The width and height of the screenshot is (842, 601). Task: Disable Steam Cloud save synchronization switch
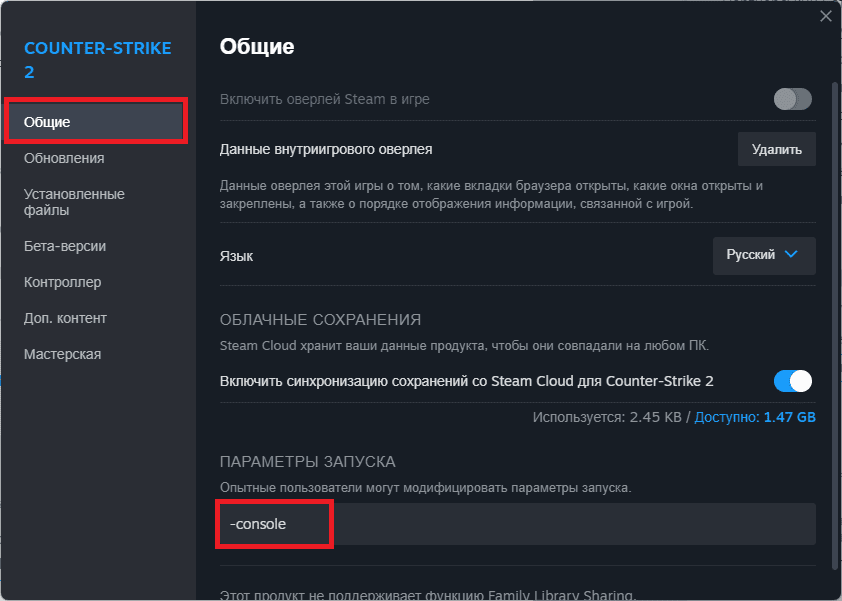(x=792, y=381)
